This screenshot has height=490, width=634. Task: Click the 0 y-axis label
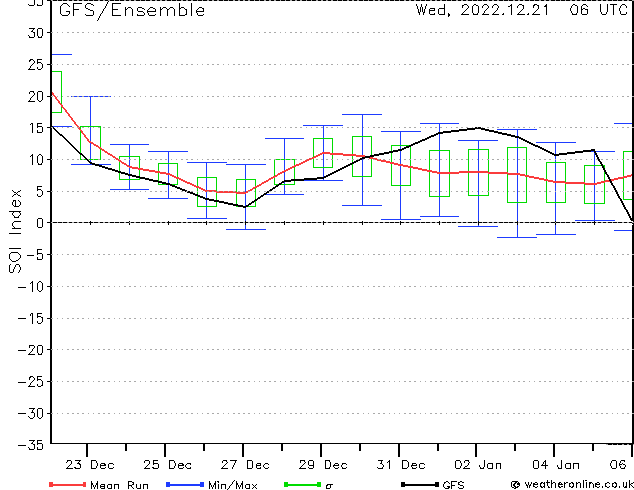[x=40, y=223]
